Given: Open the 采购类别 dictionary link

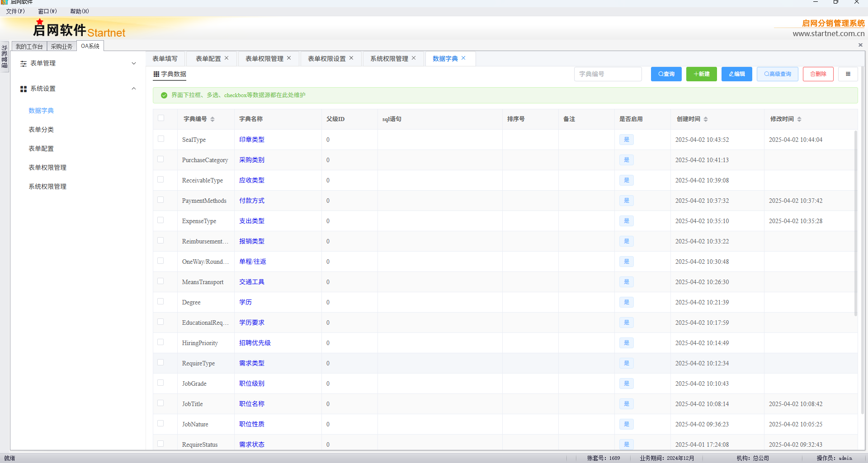Looking at the screenshot, I should pyautogui.click(x=252, y=160).
